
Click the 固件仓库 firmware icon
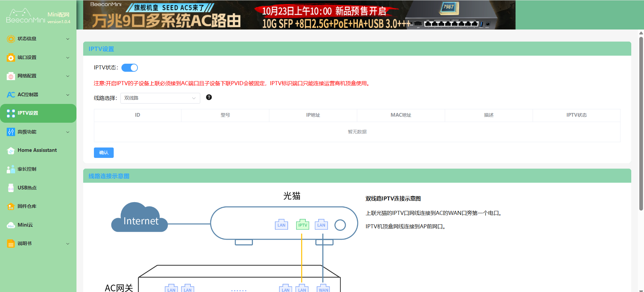pyautogui.click(x=11, y=207)
